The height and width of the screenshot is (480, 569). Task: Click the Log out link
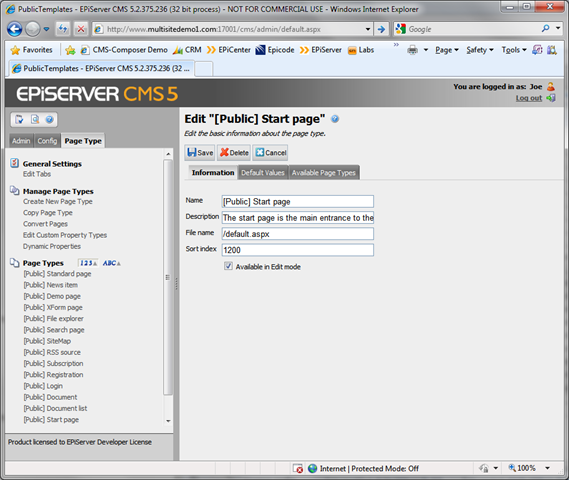point(529,98)
